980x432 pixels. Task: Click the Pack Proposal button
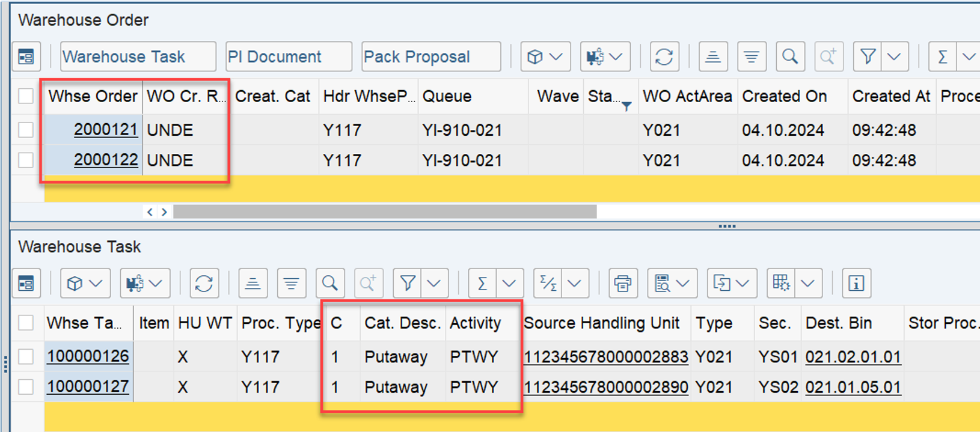click(431, 57)
